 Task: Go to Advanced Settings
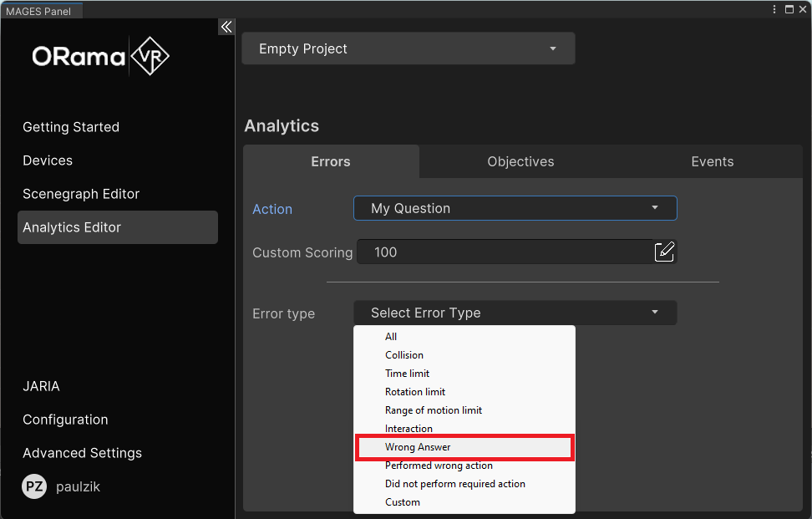[82, 453]
